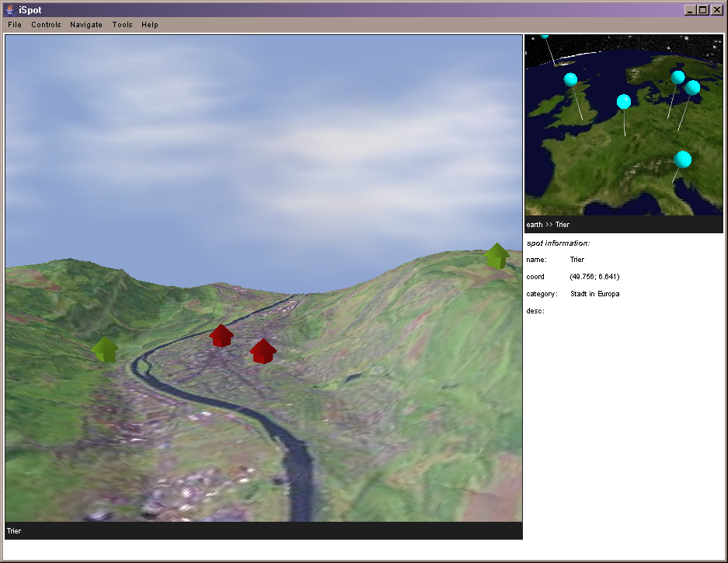Select the cyan pin over Great Britain
This screenshot has height=563, width=728.
coord(571,79)
